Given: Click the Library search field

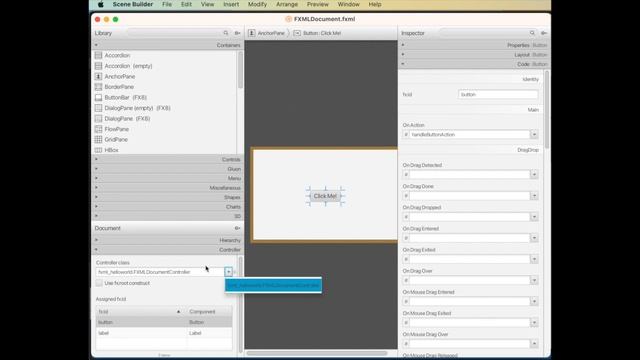Looking at the screenshot, I should 178,33.
